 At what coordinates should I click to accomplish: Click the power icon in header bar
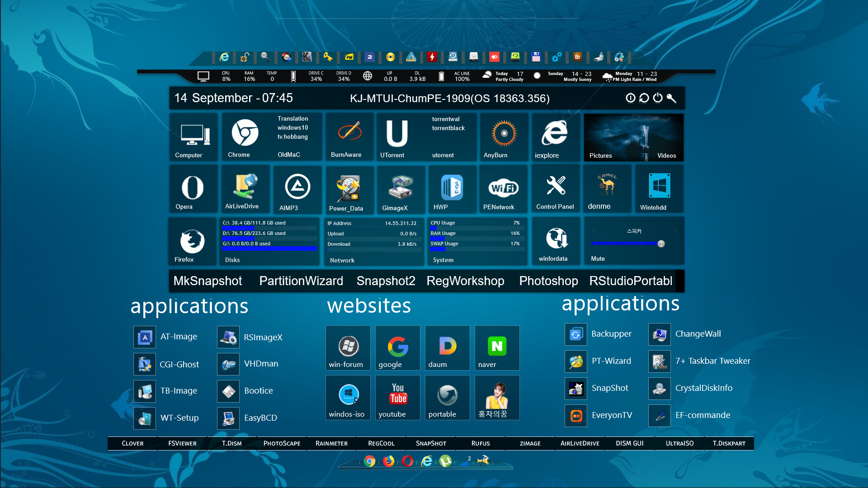click(x=658, y=98)
